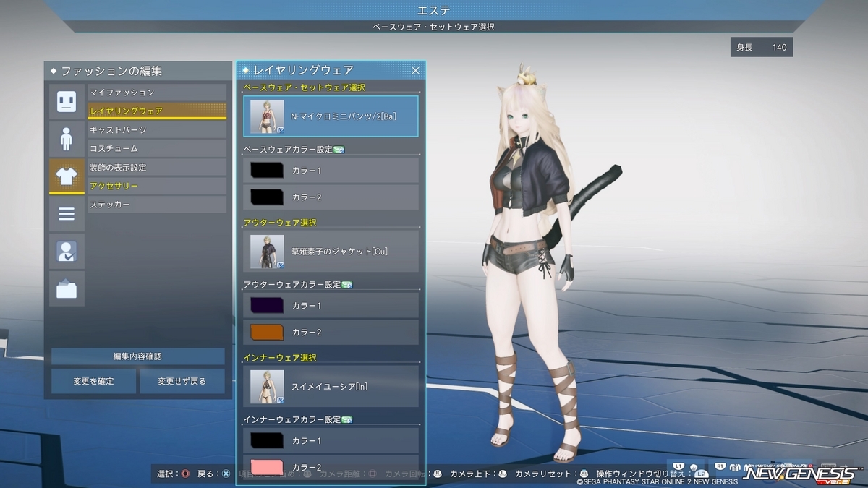This screenshot has height=488, width=868.
Task: Open ステッカー menu item
Action: [157, 205]
